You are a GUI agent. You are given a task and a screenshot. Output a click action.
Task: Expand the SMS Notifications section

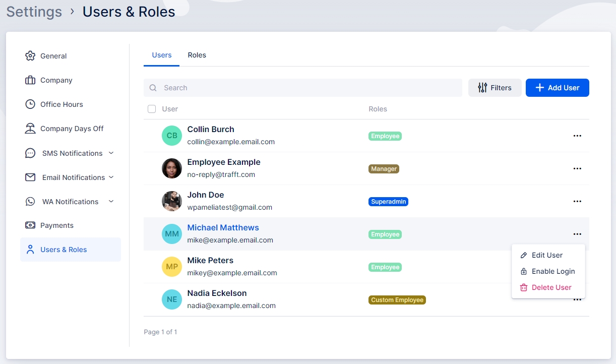click(111, 153)
